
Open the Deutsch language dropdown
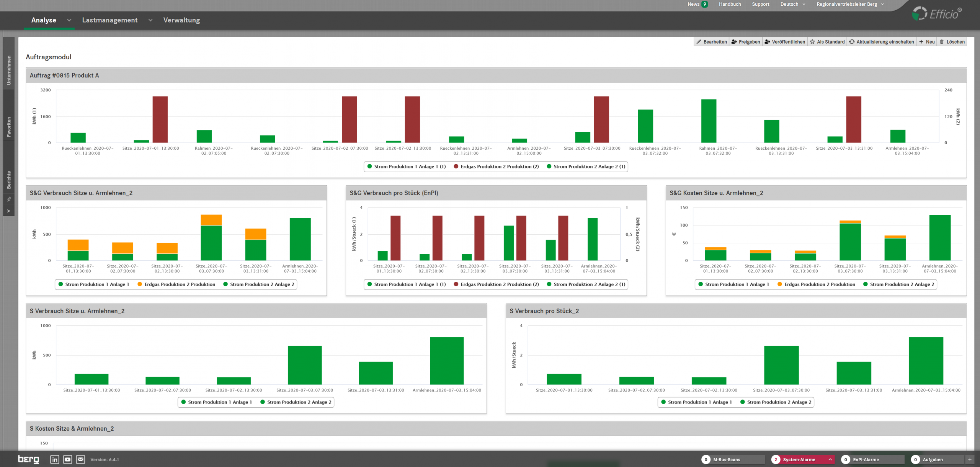tap(793, 4)
